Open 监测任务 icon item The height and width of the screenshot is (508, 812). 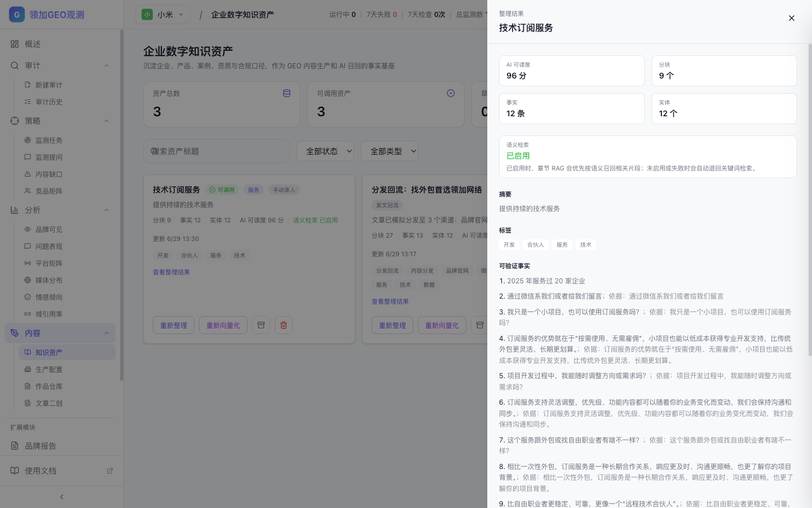(x=28, y=140)
